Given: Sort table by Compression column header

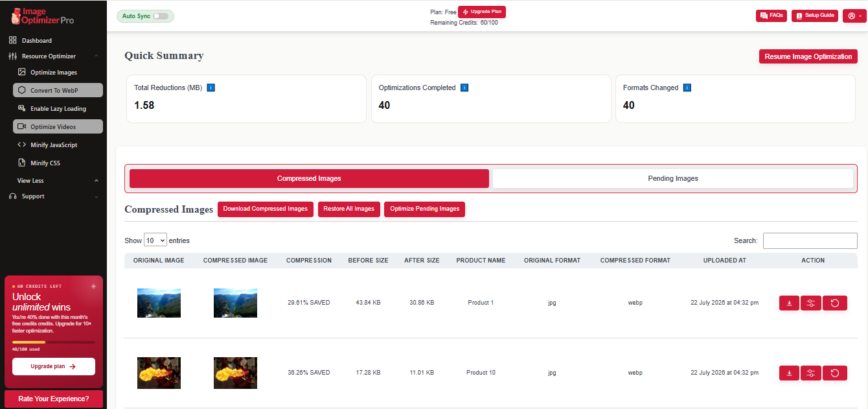Looking at the screenshot, I should 309,261.
